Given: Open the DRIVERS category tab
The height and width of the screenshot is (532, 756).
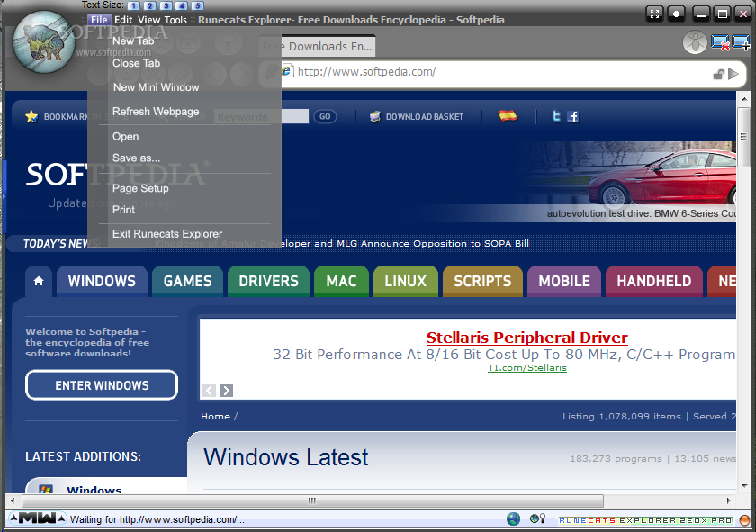Looking at the screenshot, I should (268, 281).
